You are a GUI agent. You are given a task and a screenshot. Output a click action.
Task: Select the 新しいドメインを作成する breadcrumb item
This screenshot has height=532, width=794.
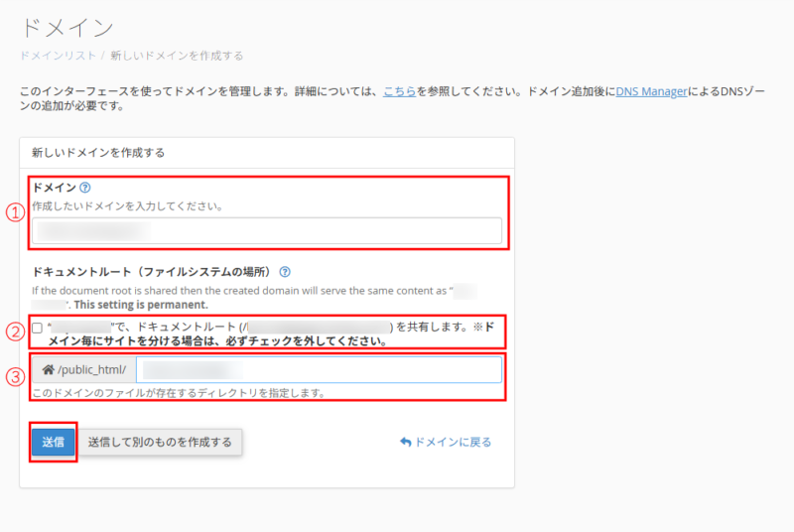pos(177,56)
